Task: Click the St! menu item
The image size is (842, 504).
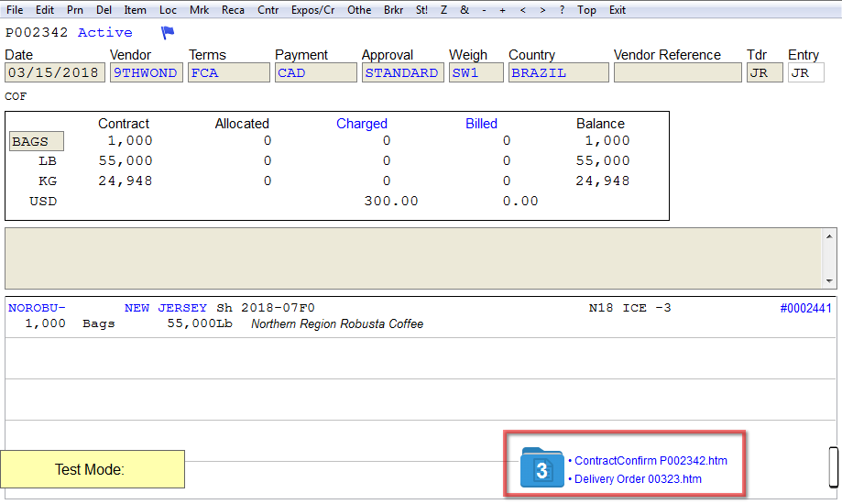Action: click(x=422, y=10)
